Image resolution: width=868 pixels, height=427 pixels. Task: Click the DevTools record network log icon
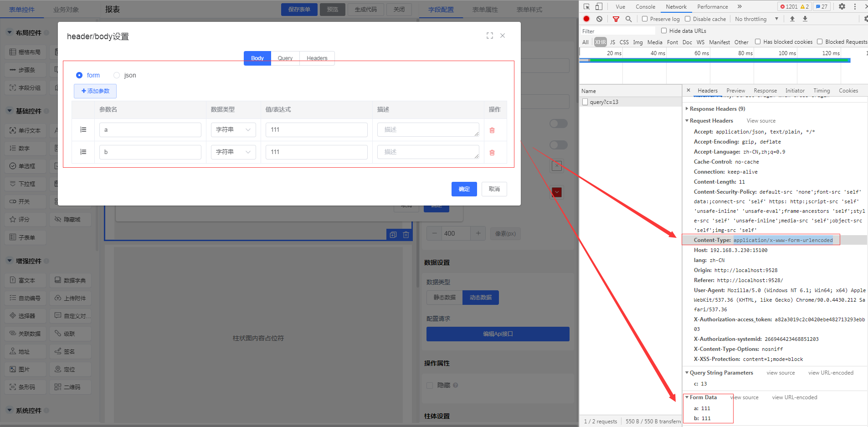point(586,19)
